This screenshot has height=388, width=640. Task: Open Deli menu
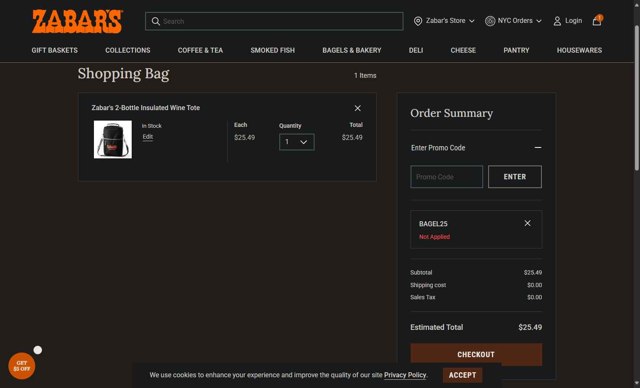pyautogui.click(x=416, y=50)
